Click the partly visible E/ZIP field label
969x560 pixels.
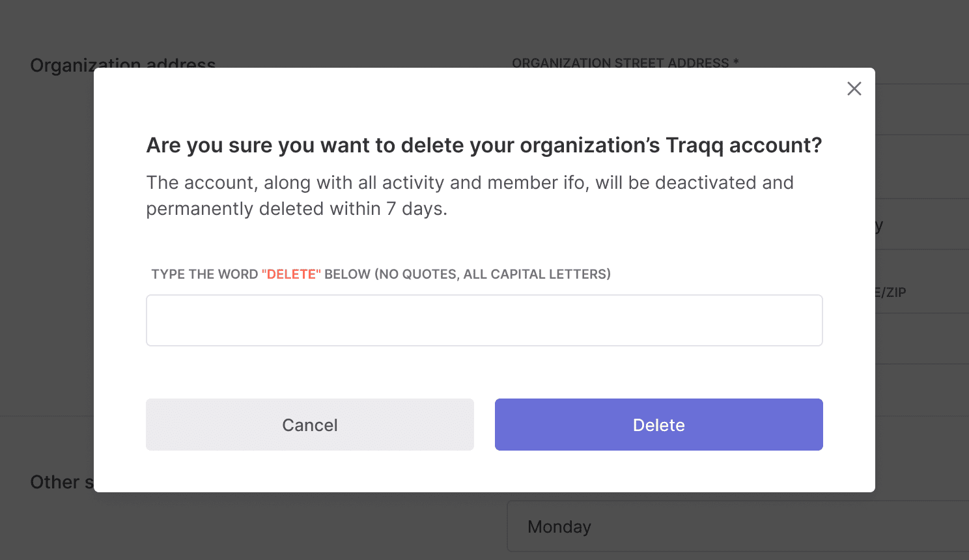coord(890,292)
